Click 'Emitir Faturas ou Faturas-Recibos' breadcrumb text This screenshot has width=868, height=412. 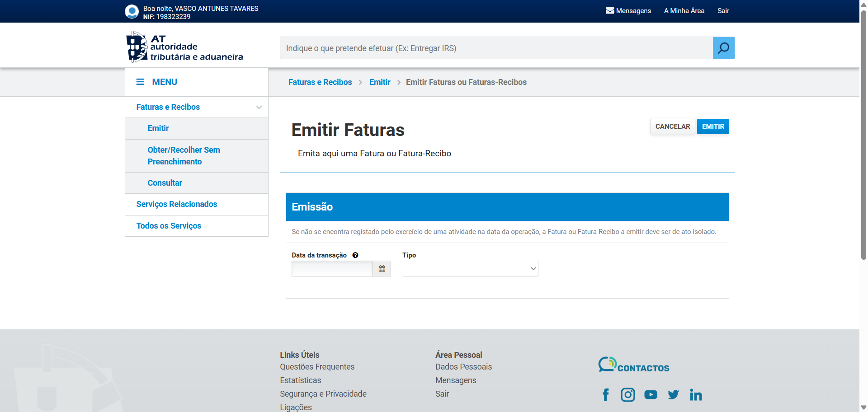pyautogui.click(x=466, y=82)
